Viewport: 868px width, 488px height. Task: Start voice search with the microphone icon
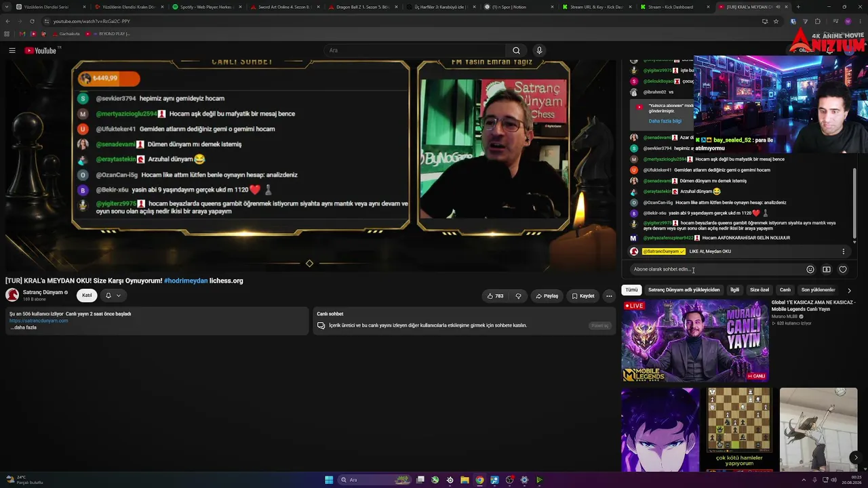pos(539,50)
